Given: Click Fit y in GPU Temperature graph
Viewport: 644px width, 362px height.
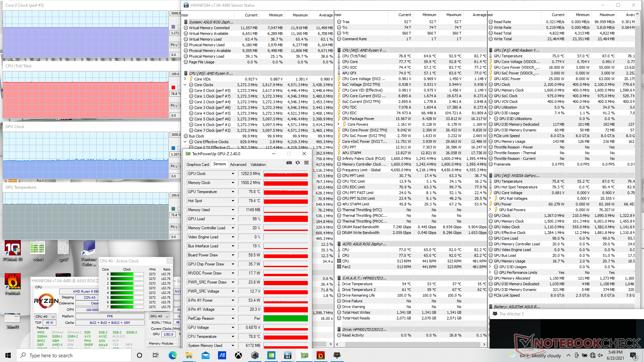Looking at the screenshot, I should 174,227.
